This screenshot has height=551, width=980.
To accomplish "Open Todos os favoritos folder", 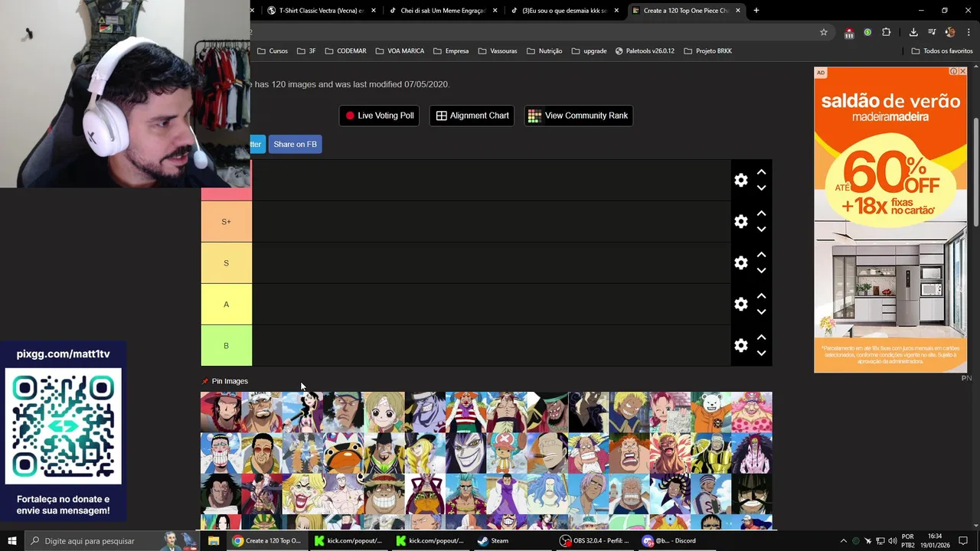I will pyautogui.click(x=942, y=51).
